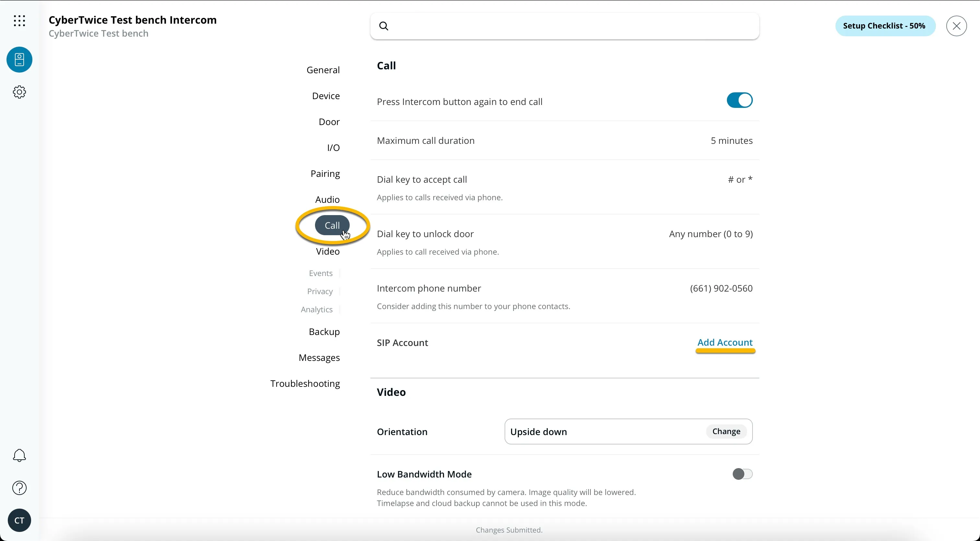
Task: Go to Troubleshooting settings section
Action: [305, 384]
